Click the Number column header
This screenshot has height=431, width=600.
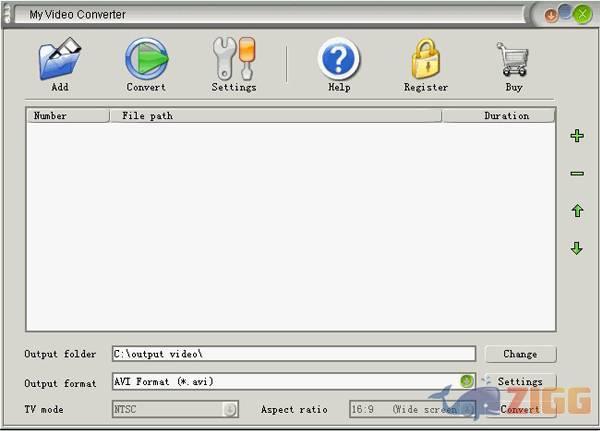[67, 116]
